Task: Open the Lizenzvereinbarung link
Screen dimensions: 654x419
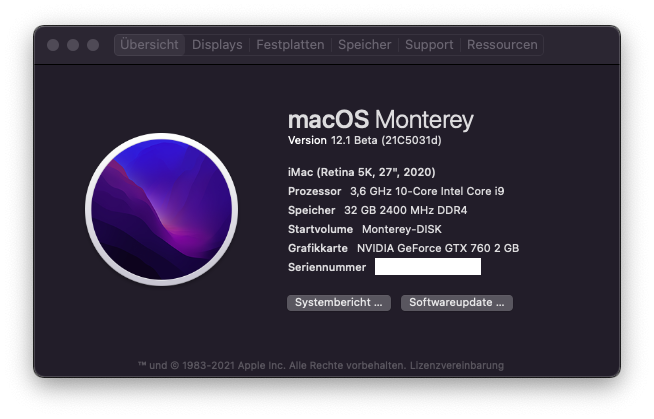Action: [457, 366]
